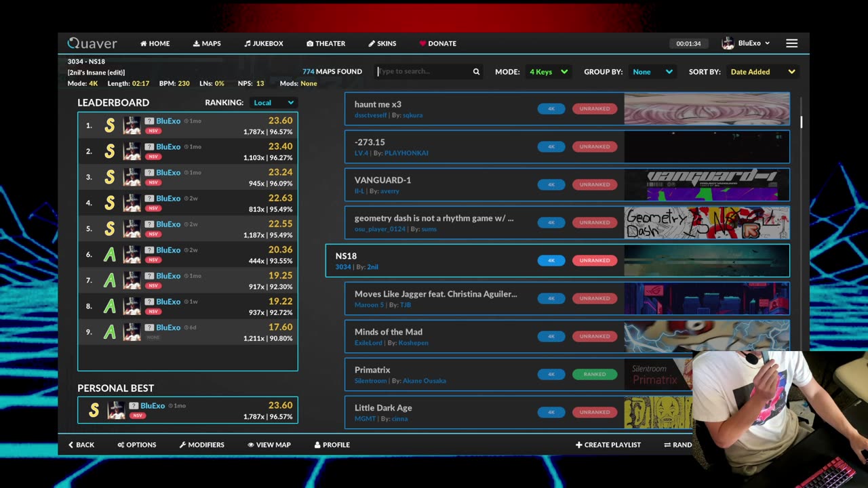Click the S grade icon in Personal Best

tap(94, 410)
